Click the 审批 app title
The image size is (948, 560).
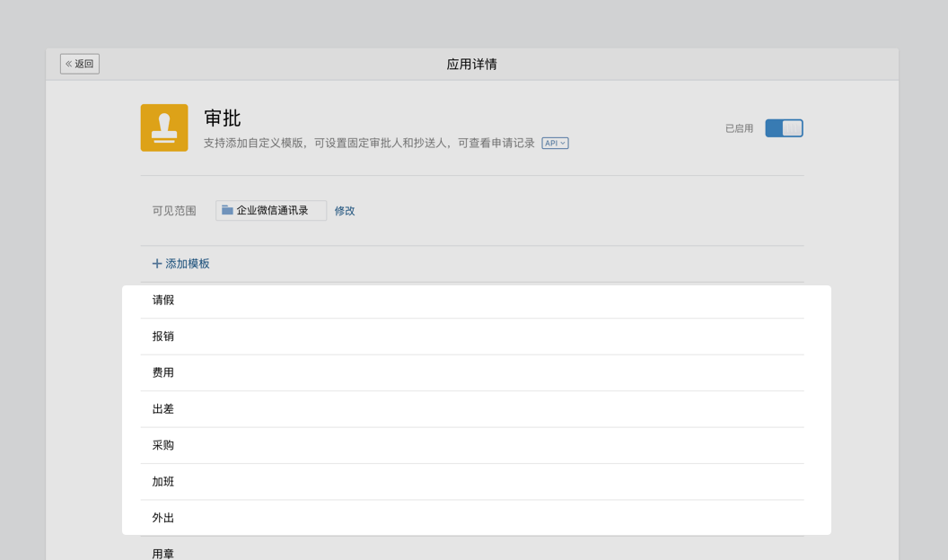pos(223,118)
